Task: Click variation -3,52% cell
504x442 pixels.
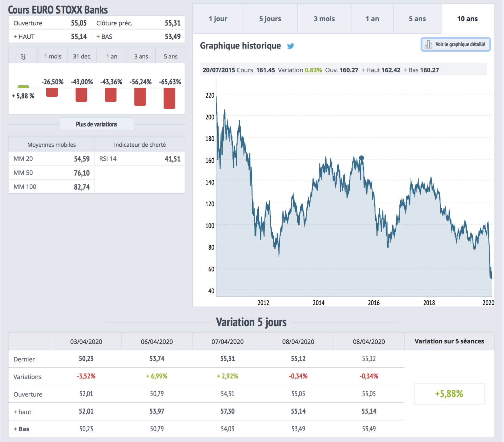Action: tap(86, 376)
